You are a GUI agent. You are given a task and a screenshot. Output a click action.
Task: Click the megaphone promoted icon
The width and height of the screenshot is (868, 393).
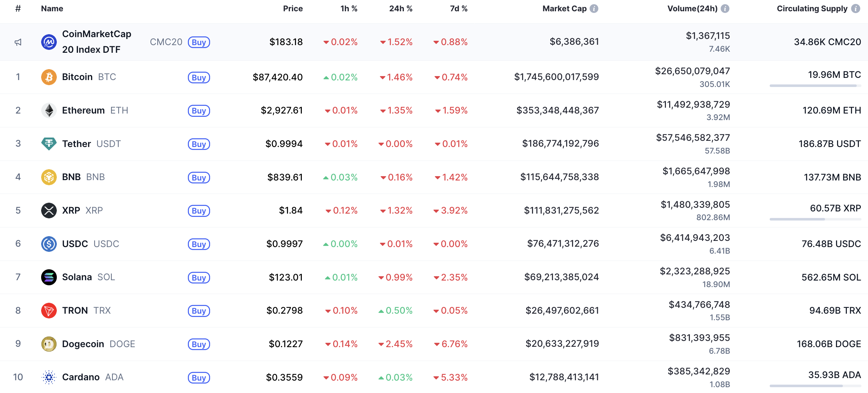(x=18, y=42)
